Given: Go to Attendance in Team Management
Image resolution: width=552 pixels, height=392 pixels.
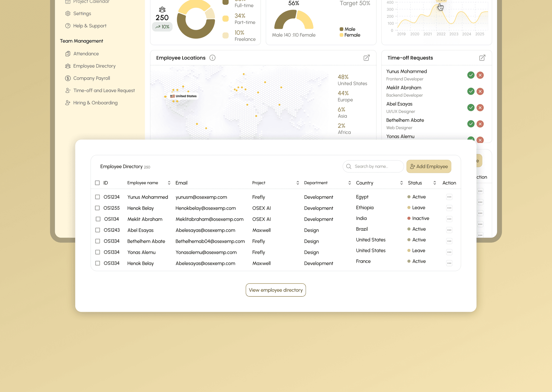Looking at the screenshot, I should click(x=86, y=54).
